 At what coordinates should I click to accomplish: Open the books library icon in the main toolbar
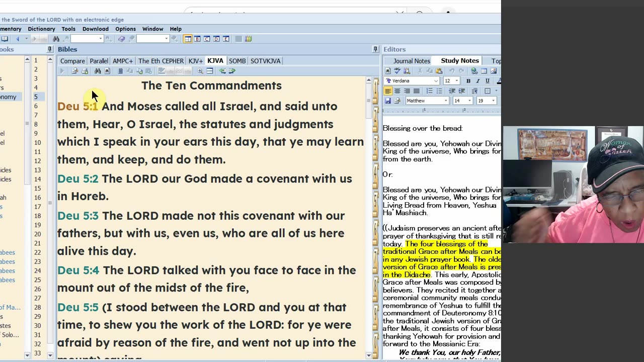[x=248, y=39]
